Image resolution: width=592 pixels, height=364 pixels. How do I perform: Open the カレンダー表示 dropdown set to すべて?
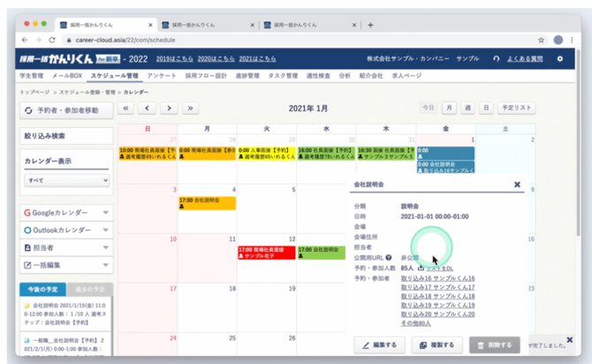(67, 180)
